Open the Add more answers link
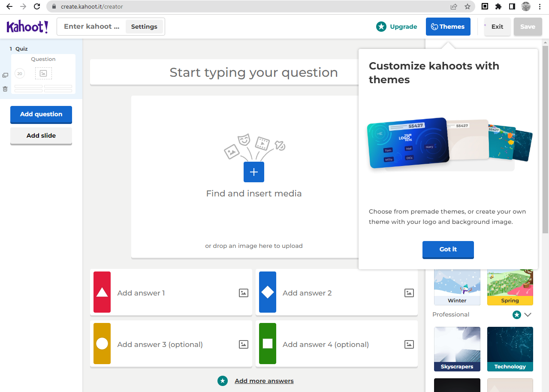Viewport: 549px width, 392px height. 264,381
